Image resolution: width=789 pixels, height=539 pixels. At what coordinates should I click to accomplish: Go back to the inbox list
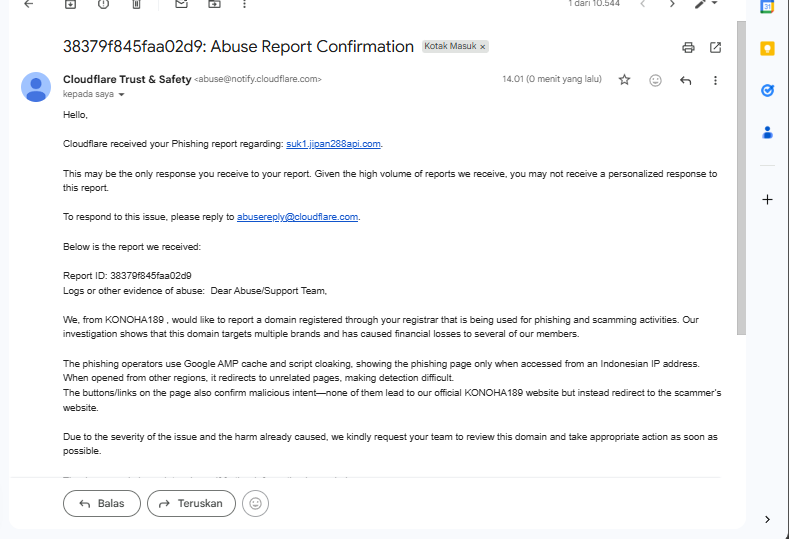point(29,4)
